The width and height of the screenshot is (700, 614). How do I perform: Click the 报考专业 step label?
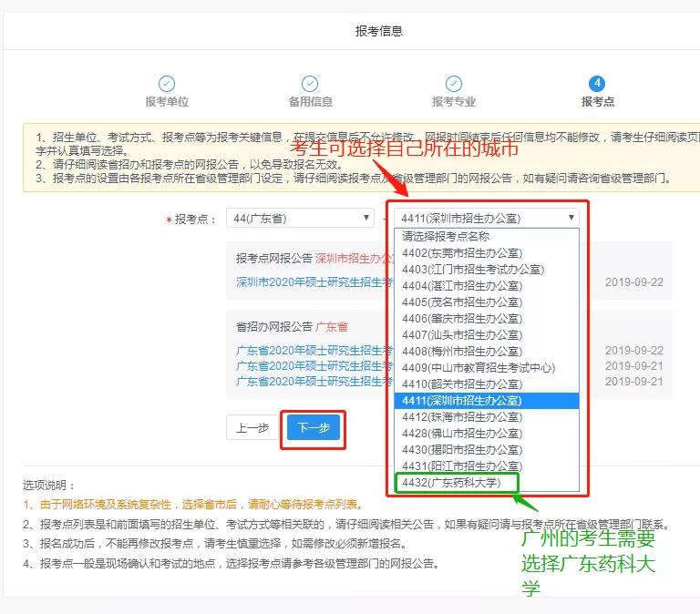click(x=454, y=102)
